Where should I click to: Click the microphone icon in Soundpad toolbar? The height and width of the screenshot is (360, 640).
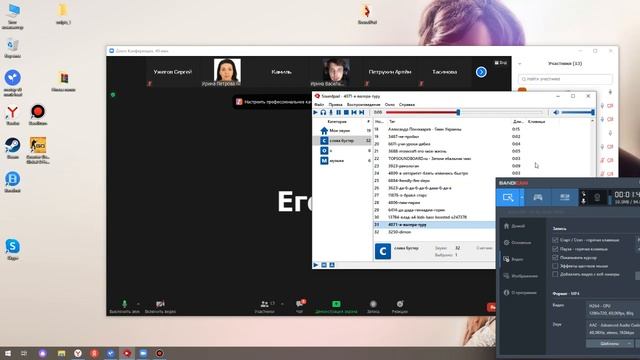[331, 112]
